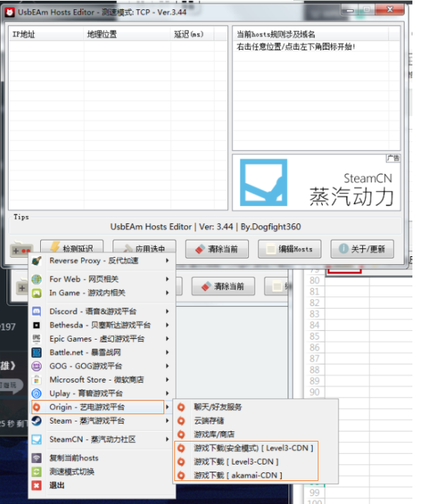Expand the In Game submenu arrow
The image size is (421, 504).
167,293
